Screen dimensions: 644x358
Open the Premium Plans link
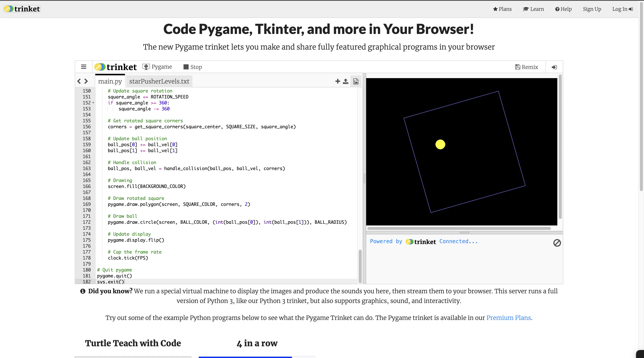508,318
